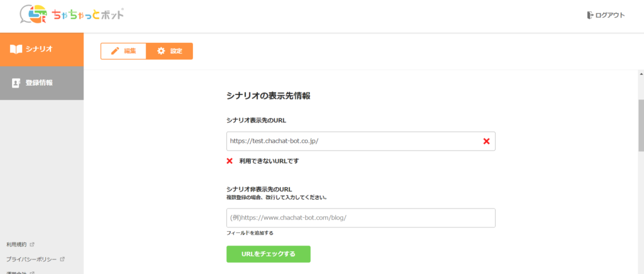
Task: Open the プライバシーポリシー link
Action: coord(31,259)
